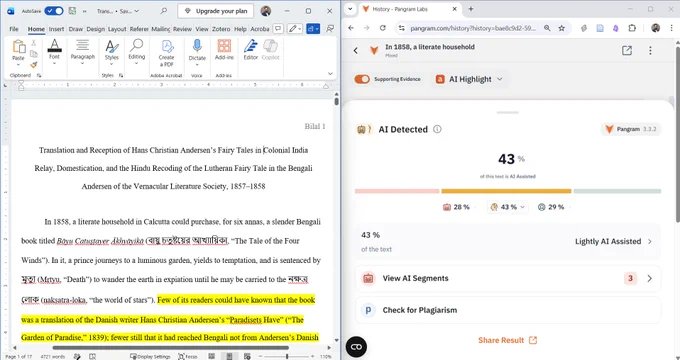Open View AI Segments row
Viewport: 680px width, 360px height.
pos(508,278)
